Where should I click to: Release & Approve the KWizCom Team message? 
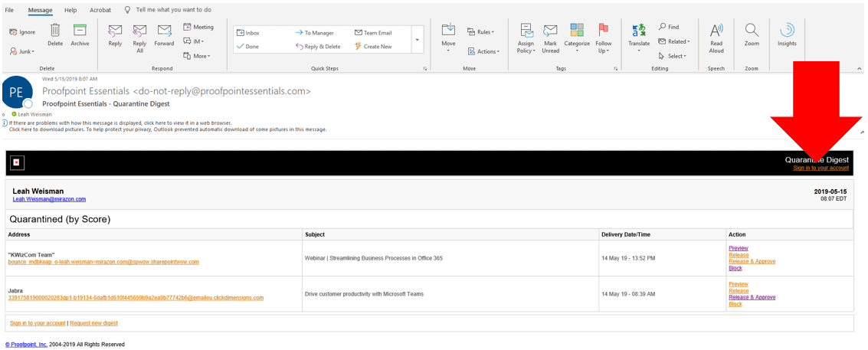pos(752,261)
